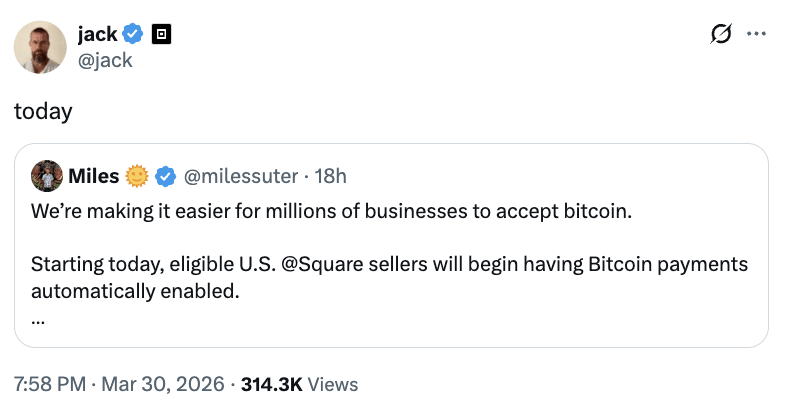Click the sun emoji next to Miles
The image size is (786, 414).
(137, 177)
